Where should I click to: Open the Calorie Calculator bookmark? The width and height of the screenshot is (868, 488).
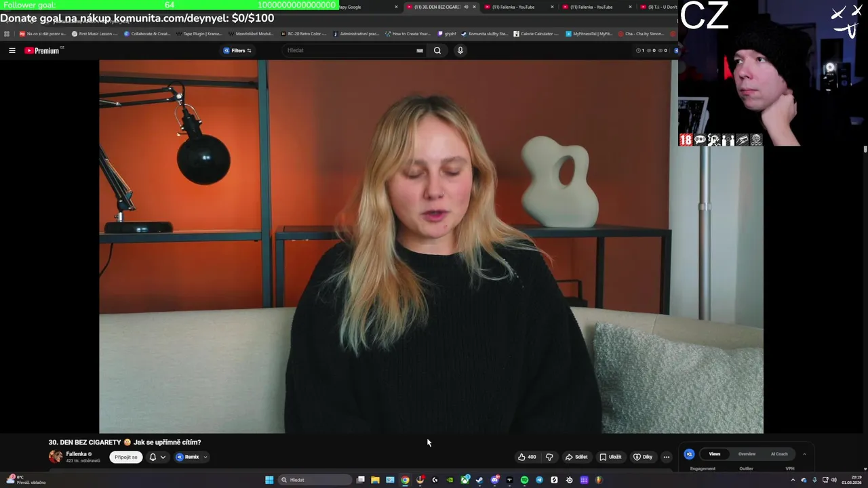(x=536, y=33)
